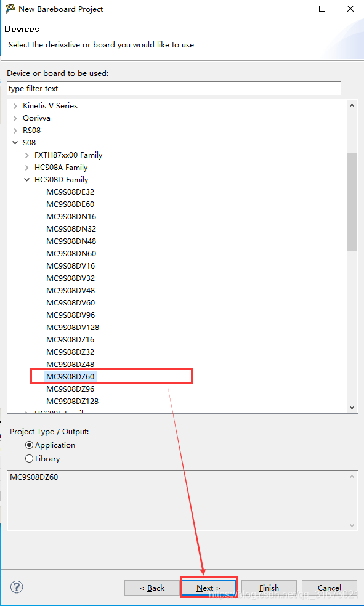
Task: Expand the FXTH87xx00 Family node
Action: 26,155
